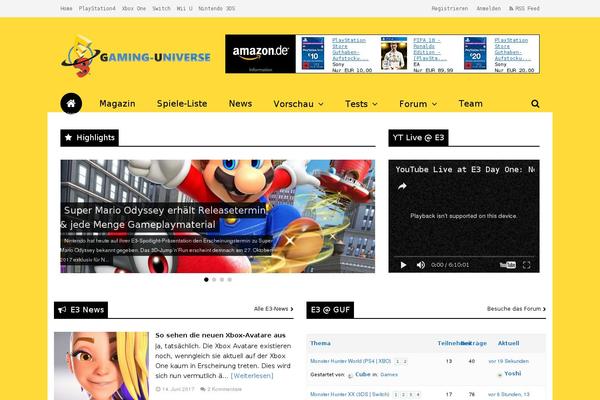This screenshot has height=400, width=600.
Task: Select the third slider dot under Highlights
Action: tap(222, 279)
